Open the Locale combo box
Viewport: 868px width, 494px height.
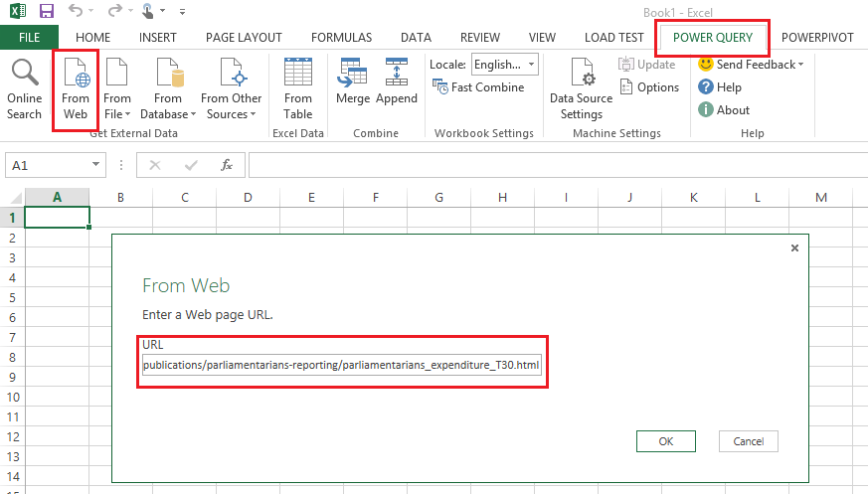point(504,65)
